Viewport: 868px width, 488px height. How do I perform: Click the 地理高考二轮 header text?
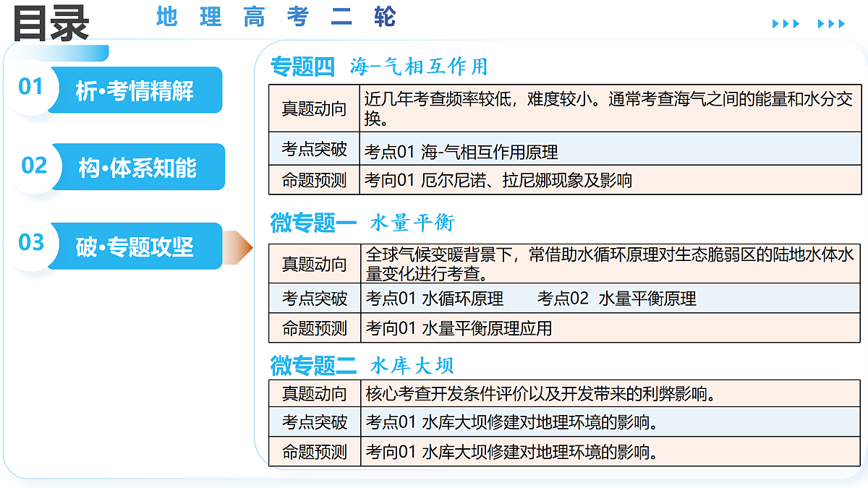(x=276, y=17)
